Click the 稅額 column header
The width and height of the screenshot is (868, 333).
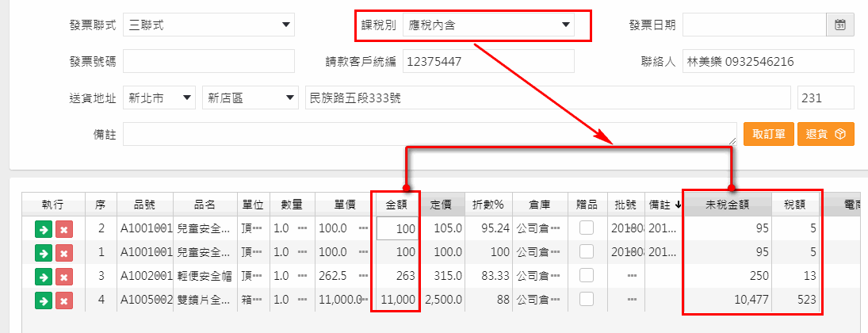pos(794,205)
